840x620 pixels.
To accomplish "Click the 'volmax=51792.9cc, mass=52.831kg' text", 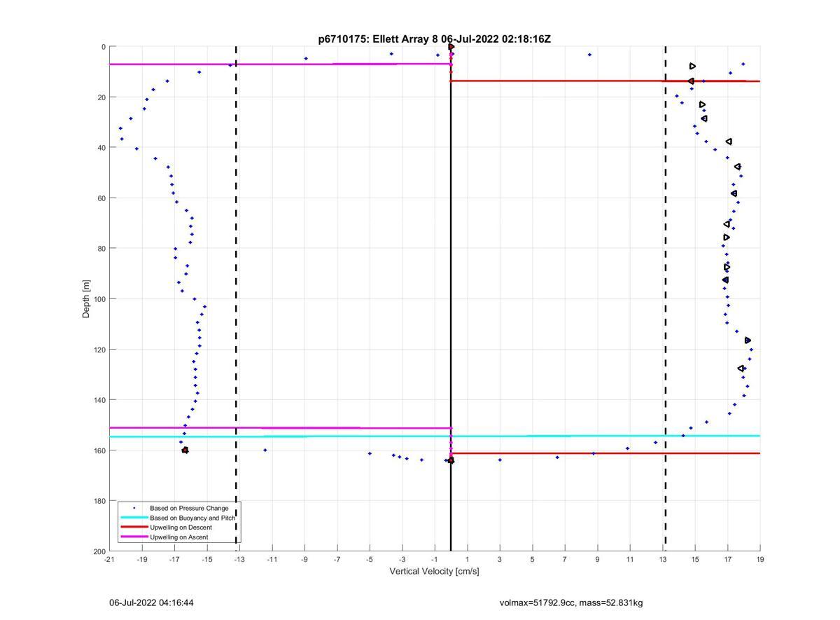I will click(571, 602).
